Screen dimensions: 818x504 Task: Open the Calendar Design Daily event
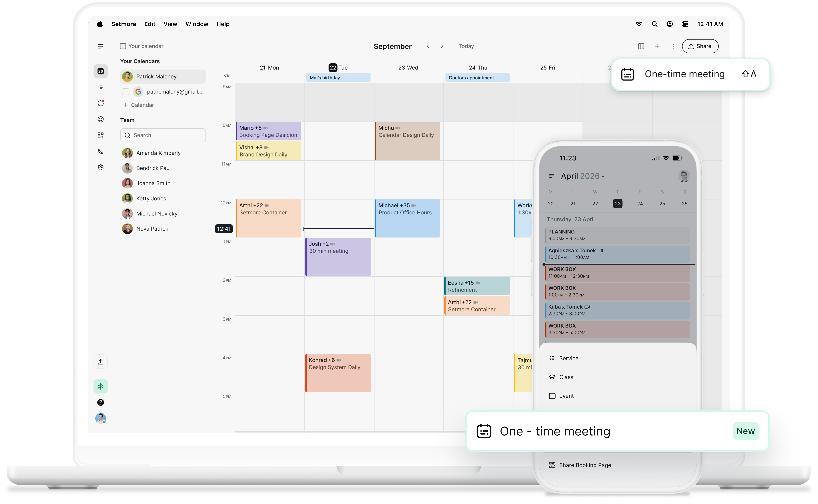coord(407,141)
